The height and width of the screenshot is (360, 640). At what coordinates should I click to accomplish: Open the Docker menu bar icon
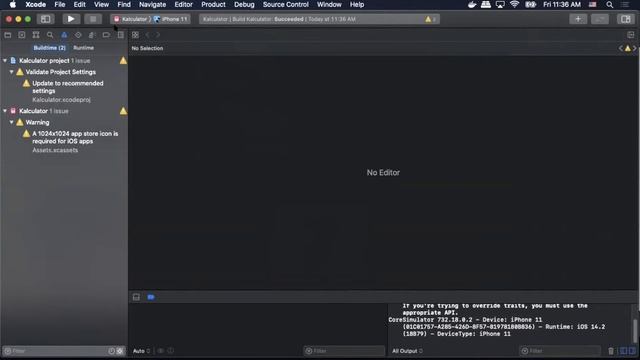point(472,4)
